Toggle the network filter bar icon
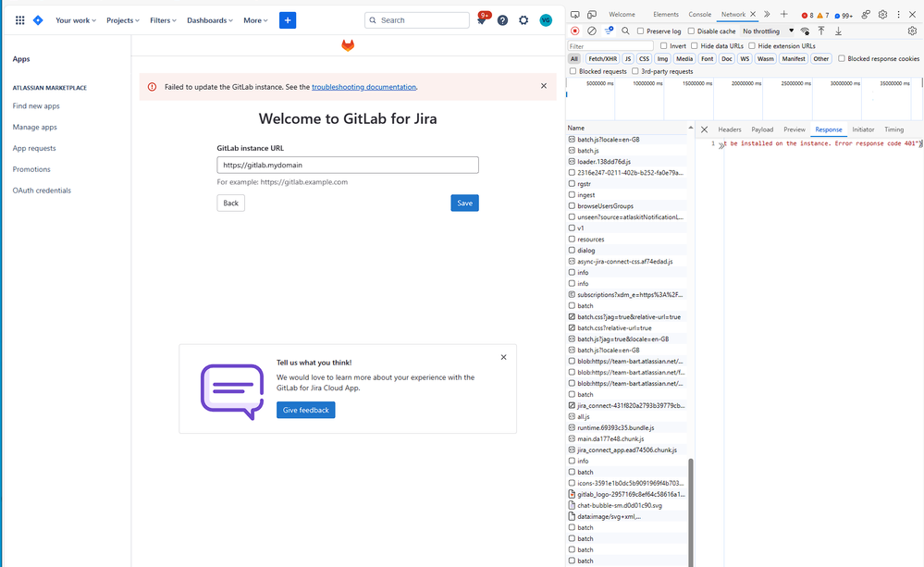 click(609, 31)
